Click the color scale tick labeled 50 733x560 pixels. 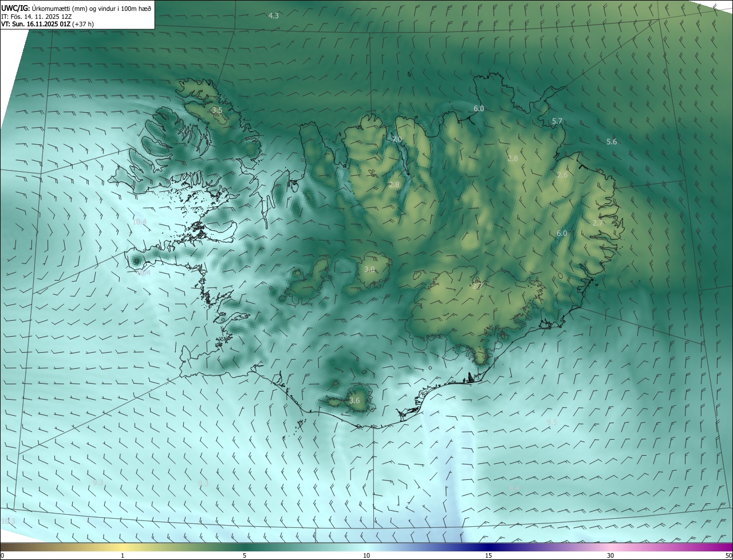coord(728,555)
